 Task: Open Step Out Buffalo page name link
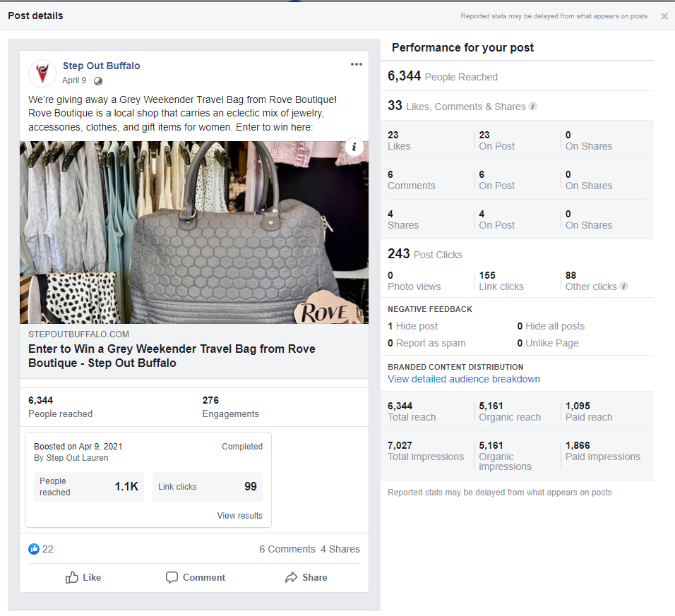pos(101,66)
